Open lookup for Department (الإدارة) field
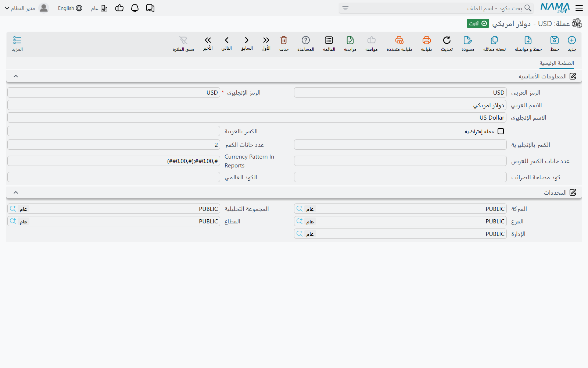This screenshot has width=588, height=368. pos(300,234)
